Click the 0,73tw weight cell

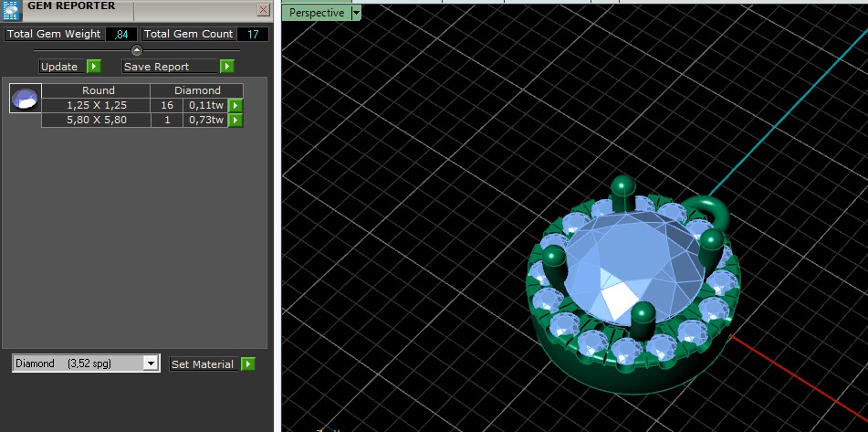pos(206,120)
